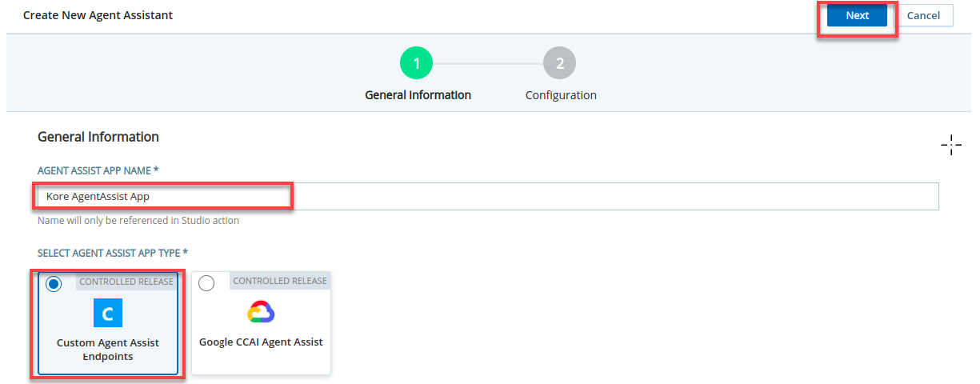Click Controlled Release badge on Google CCAI card
The image size is (980, 384).
tap(280, 281)
